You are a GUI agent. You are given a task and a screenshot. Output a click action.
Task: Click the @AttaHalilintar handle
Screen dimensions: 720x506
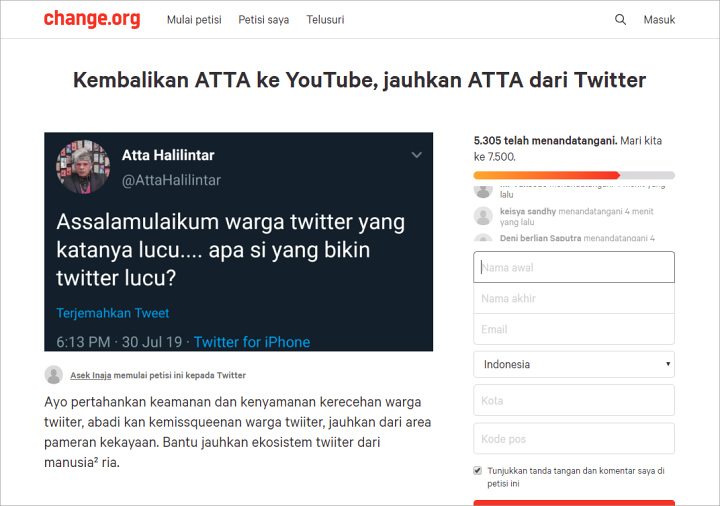tap(171, 180)
